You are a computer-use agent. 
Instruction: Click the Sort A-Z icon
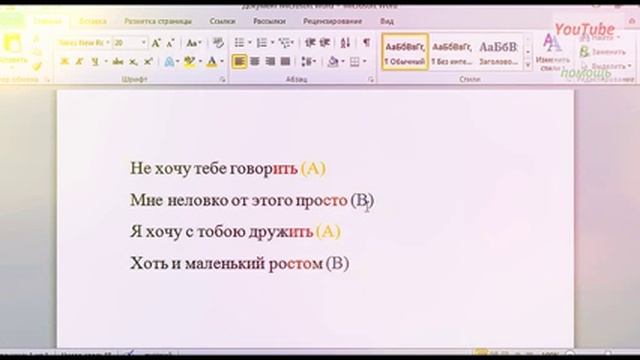(x=345, y=42)
